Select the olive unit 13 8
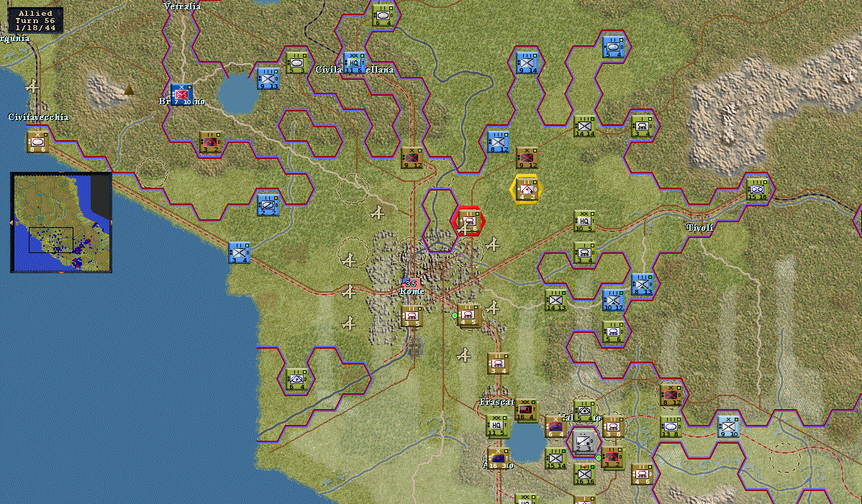The width and height of the screenshot is (862, 504). pos(671,426)
